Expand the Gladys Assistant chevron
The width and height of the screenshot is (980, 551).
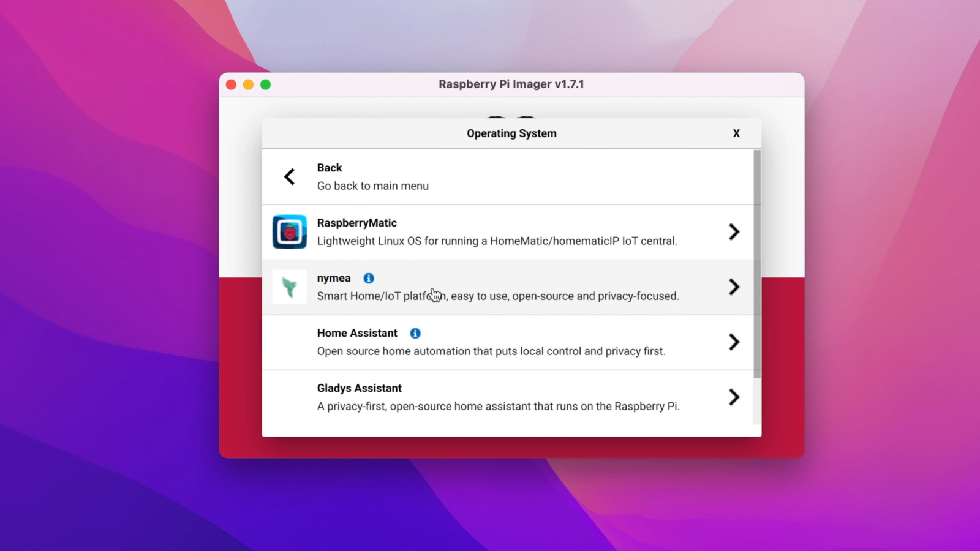click(734, 397)
